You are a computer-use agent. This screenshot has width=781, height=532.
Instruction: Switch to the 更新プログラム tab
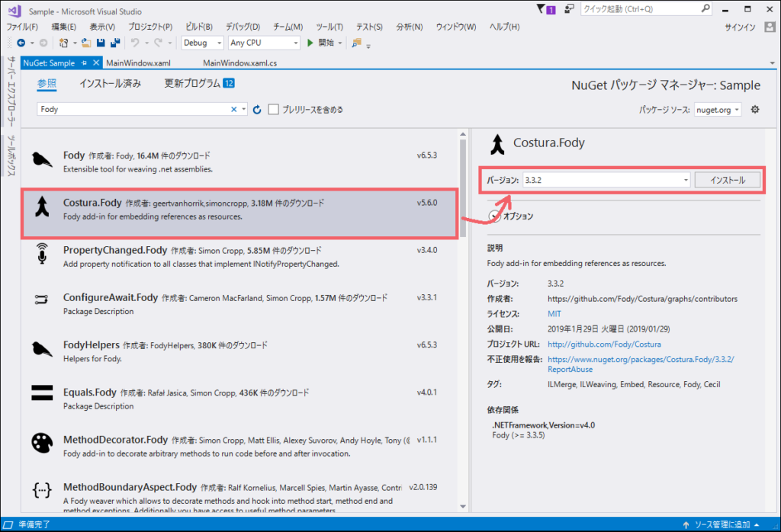[199, 84]
